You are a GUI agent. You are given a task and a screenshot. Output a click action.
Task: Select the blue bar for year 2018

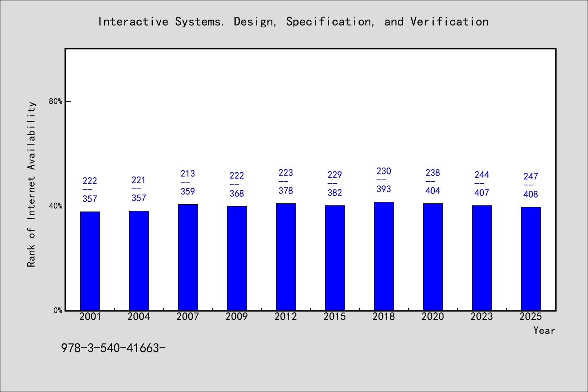click(384, 256)
